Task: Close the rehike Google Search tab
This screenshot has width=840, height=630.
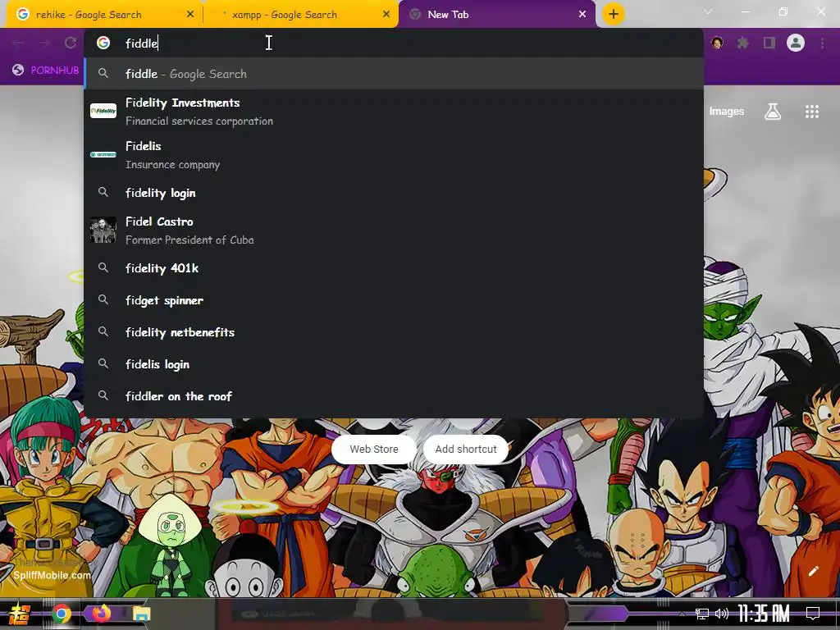Action: (190, 15)
